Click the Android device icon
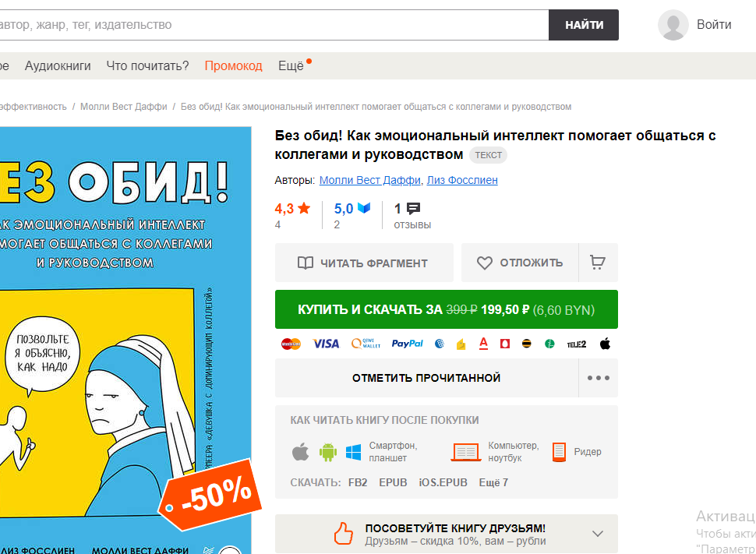The width and height of the screenshot is (756, 554). [x=328, y=452]
